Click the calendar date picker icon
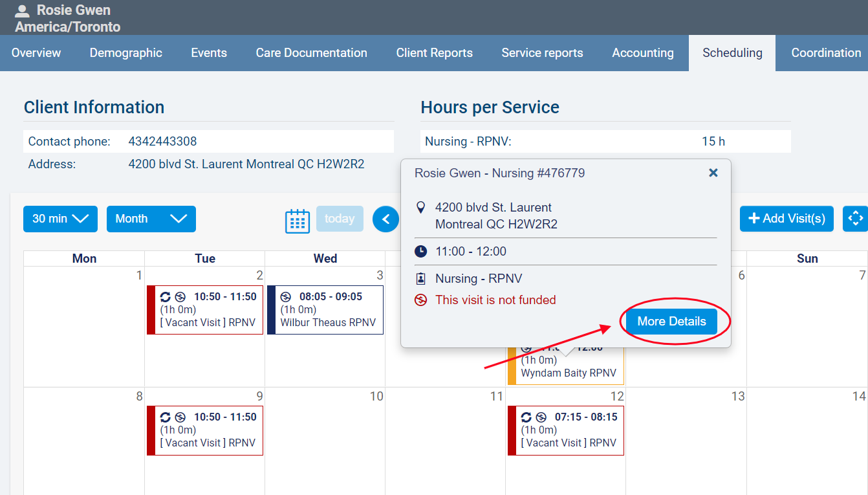Image resolution: width=868 pixels, height=495 pixels. click(x=298, y=220)
